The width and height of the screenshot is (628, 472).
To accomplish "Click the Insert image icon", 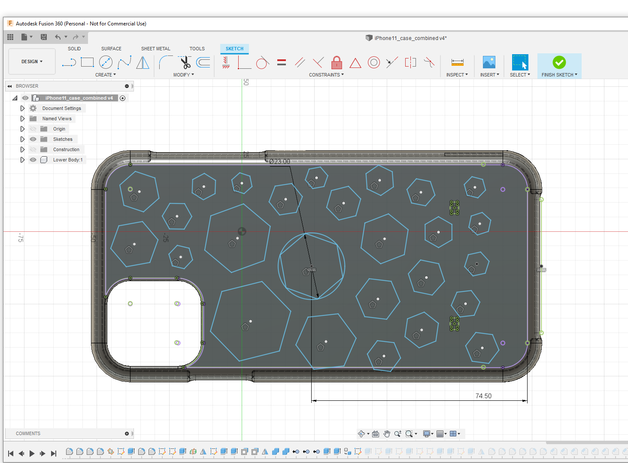I will 489,63.
